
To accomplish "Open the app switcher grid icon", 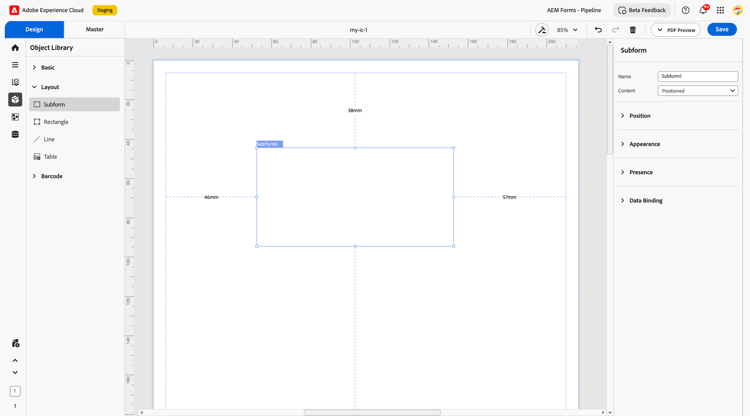I will tap(720, 10).
